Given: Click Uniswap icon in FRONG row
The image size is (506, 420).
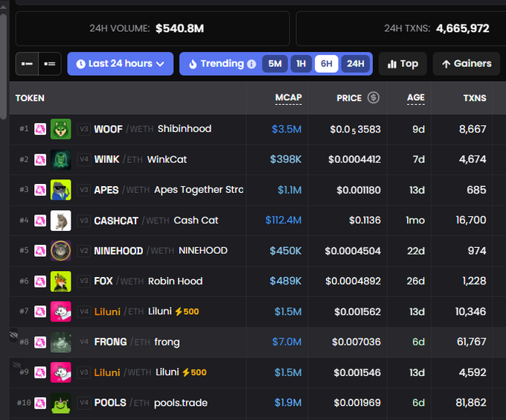Looking at the screenshot, I should click(40, 343).
